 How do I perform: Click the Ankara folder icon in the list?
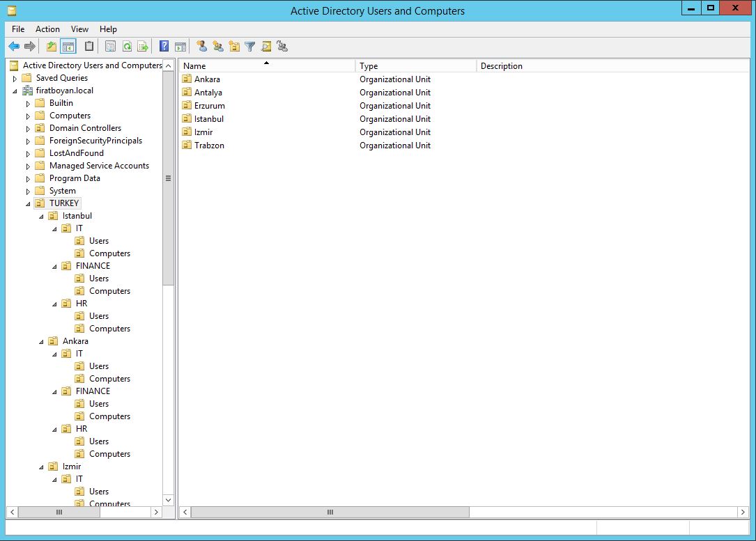(187, 79)
